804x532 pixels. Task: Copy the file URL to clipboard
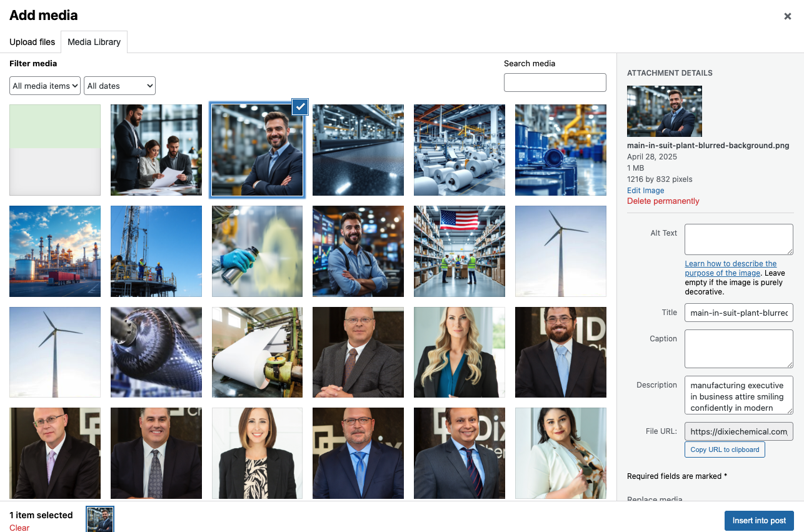click(x=724, y=449)
